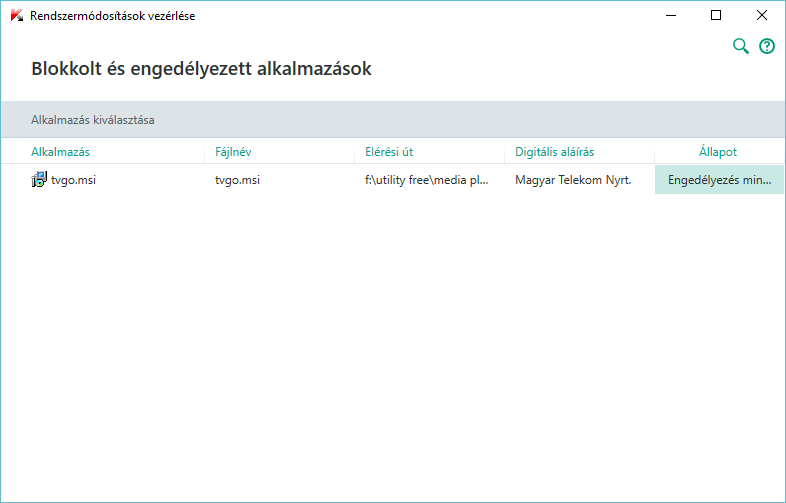This screenshot has width=786, height=503.
Task: Maximize the Rendszermódosítások vezérlése window
Action: (716, 16)
